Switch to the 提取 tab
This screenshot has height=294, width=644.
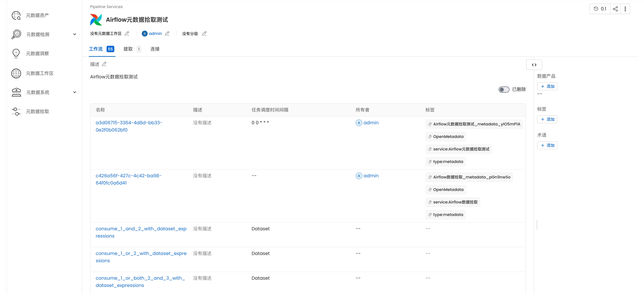coord(128,49)
